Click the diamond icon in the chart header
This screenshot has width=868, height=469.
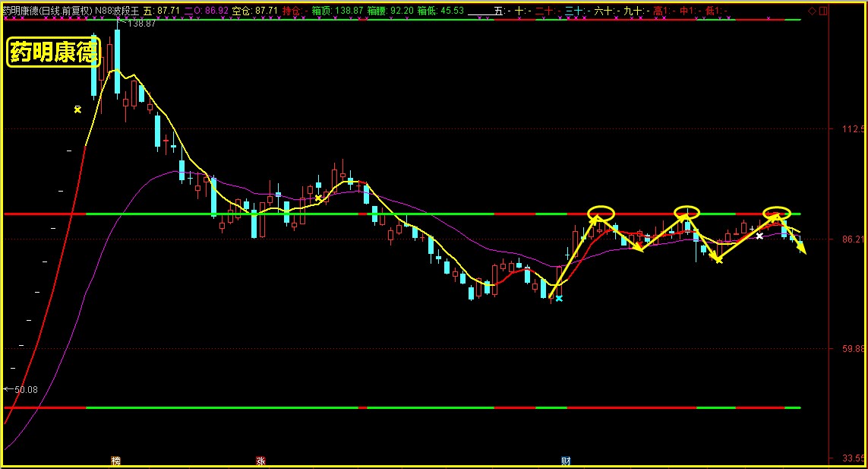coord(812,11)
